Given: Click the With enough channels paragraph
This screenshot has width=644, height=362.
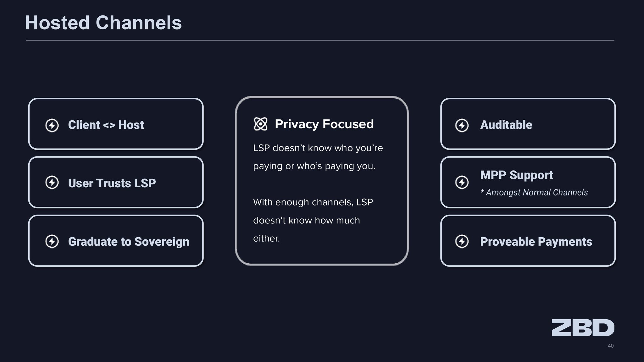Looking at the screenshot, I should 313,220.
